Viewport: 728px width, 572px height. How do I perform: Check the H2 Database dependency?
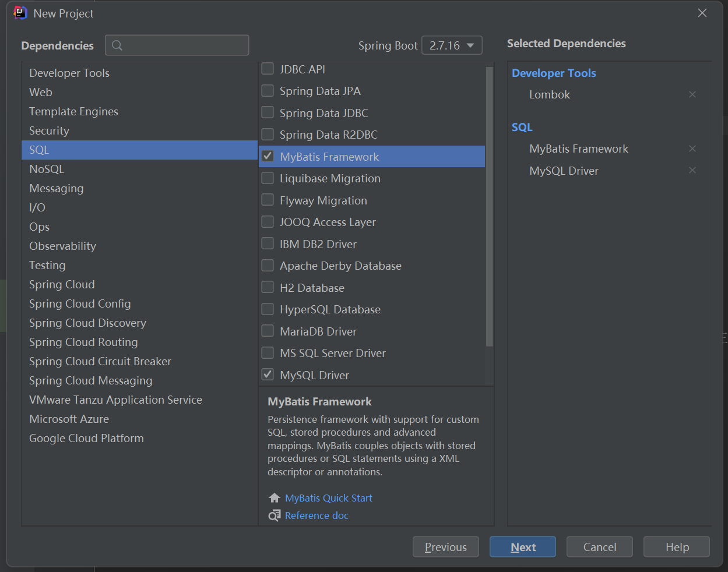point(268,287)
